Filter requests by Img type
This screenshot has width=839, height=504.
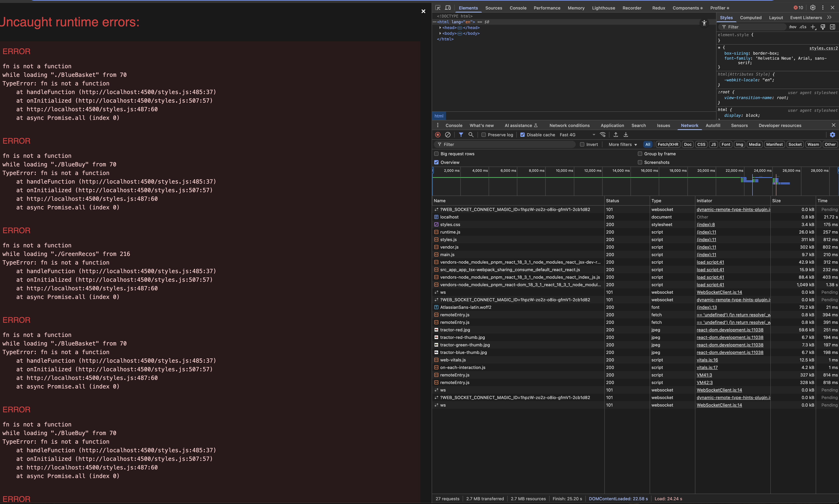point(740,144)
